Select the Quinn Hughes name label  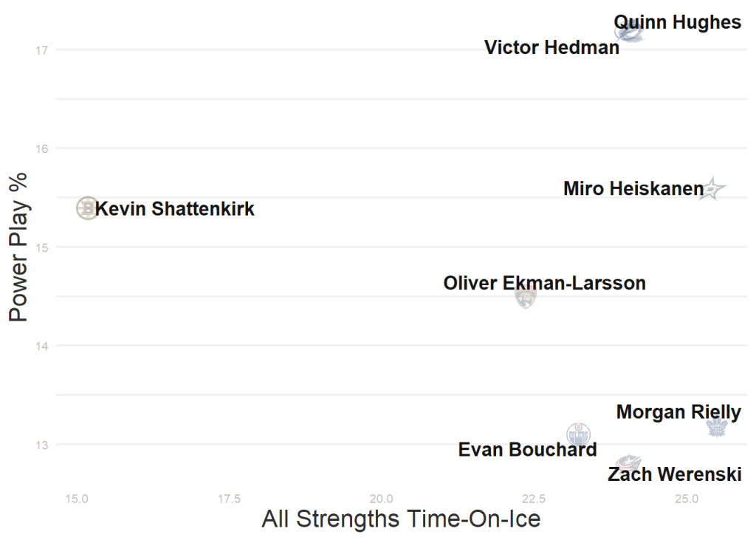click(678, 22)
